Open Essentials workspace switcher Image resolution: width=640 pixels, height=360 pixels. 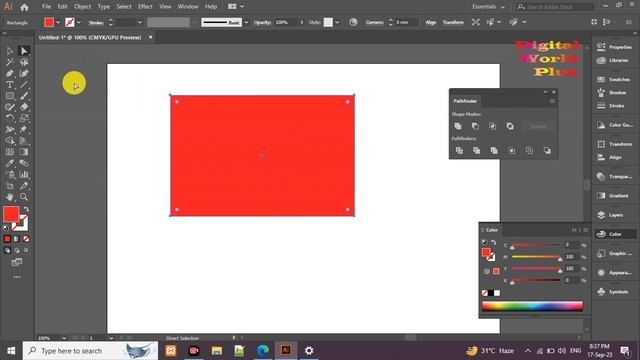pyautogui.click(x=488, y=7)
